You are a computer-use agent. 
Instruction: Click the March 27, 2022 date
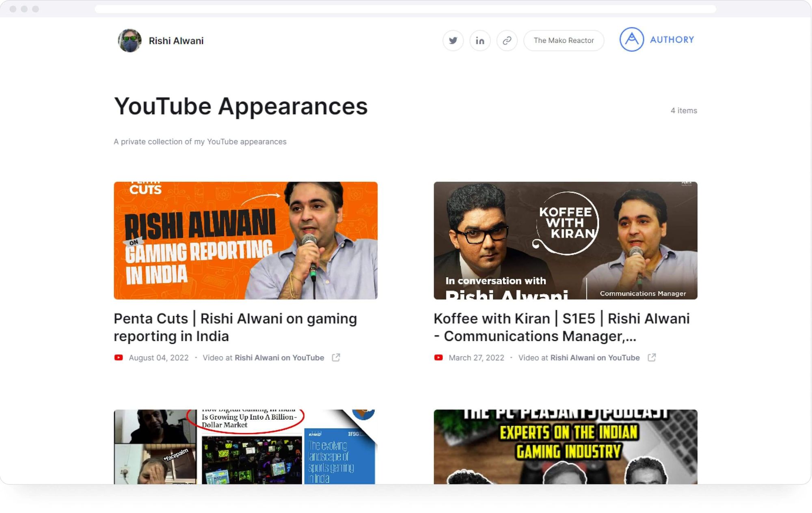point(476,358)
